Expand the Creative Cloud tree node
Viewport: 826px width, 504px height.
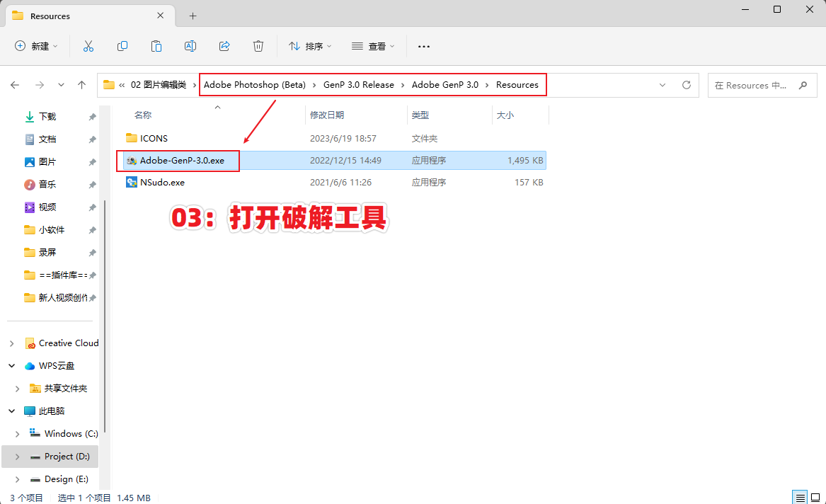[11, 343]
